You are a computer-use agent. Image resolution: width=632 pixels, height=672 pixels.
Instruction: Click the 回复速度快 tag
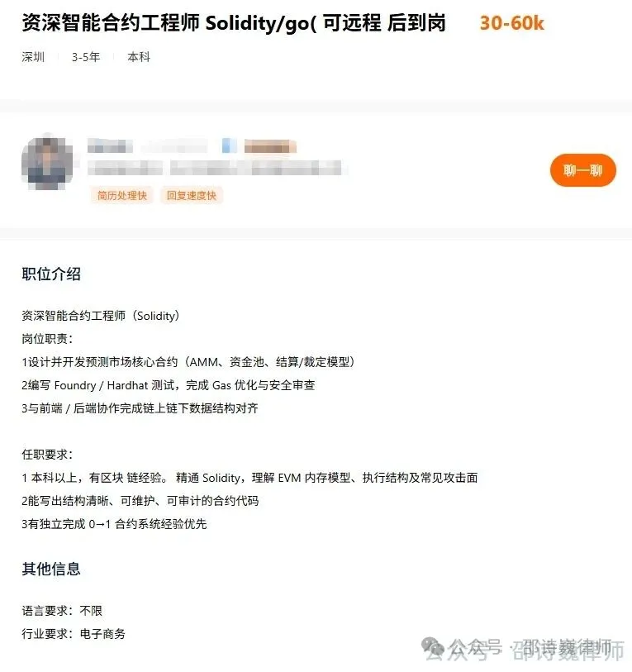point(192,195)
